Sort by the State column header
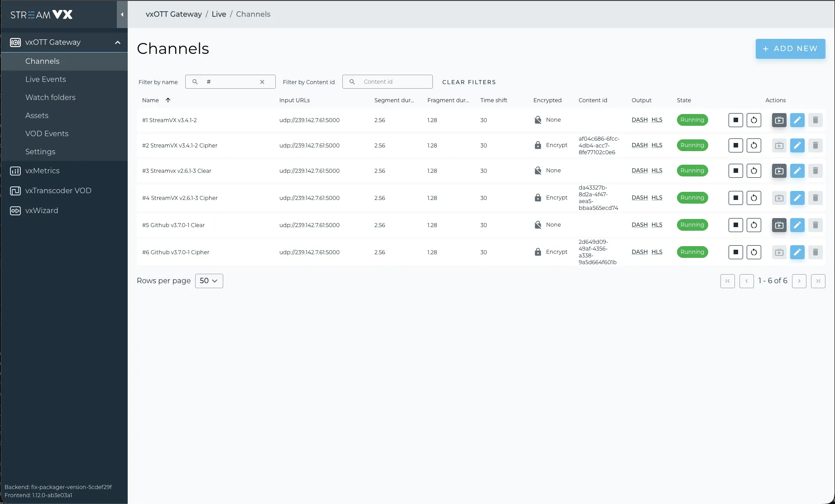The height and width of the screenshot is (504, 835). (x=684, y=100)
